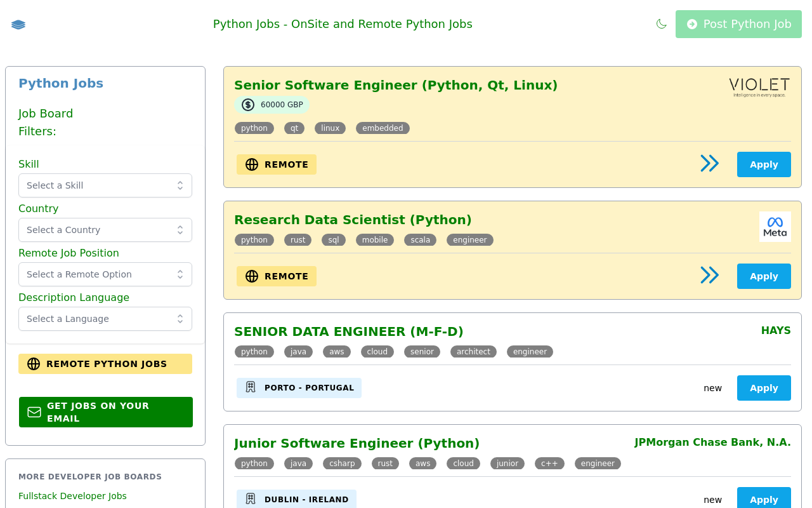Screen dimensions: 812x508
Task: Open the Select a Country dropdown
Action: (105, 230)
